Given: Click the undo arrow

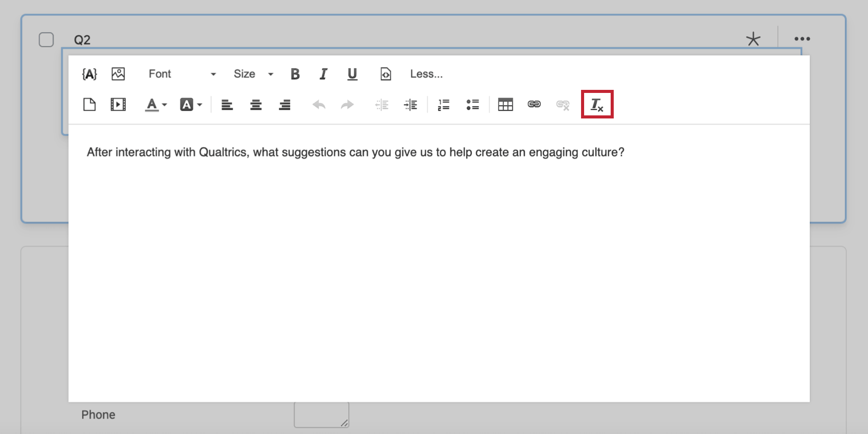Looking at the screenshot, I should tap(319, 105).
